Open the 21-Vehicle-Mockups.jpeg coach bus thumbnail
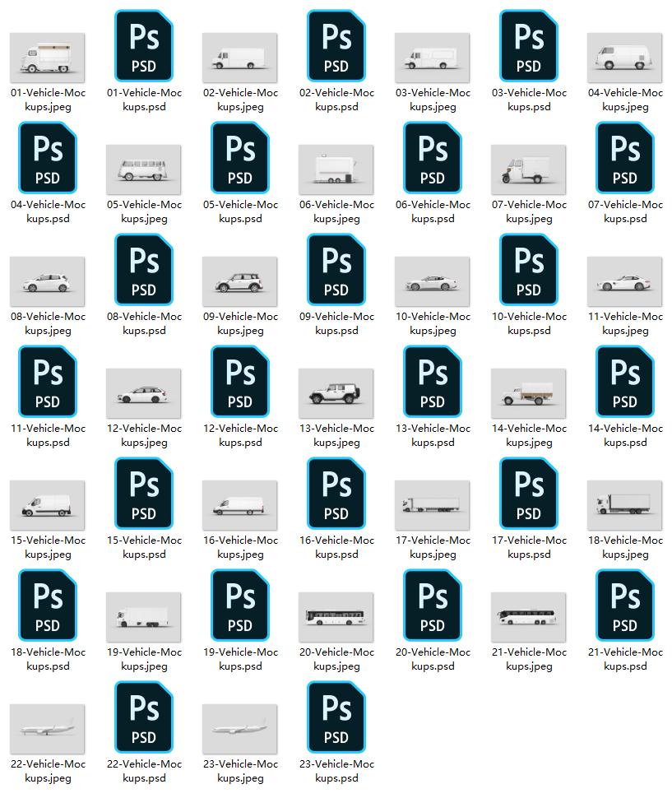 (529, 617)
